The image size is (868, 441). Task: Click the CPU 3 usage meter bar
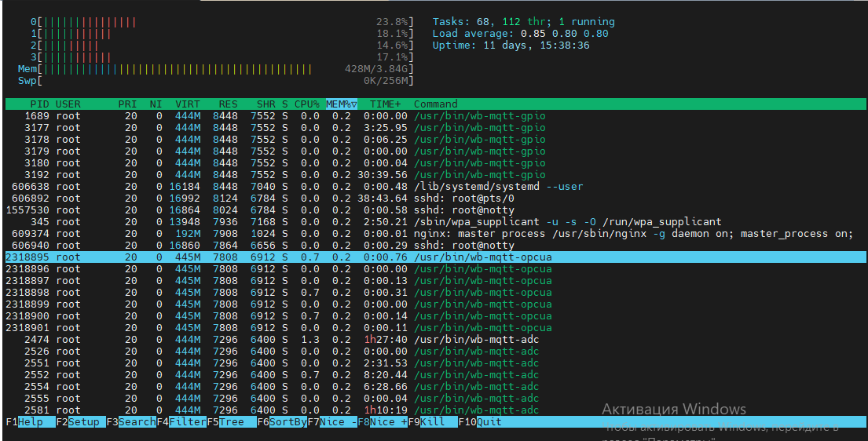coord(222,57)
